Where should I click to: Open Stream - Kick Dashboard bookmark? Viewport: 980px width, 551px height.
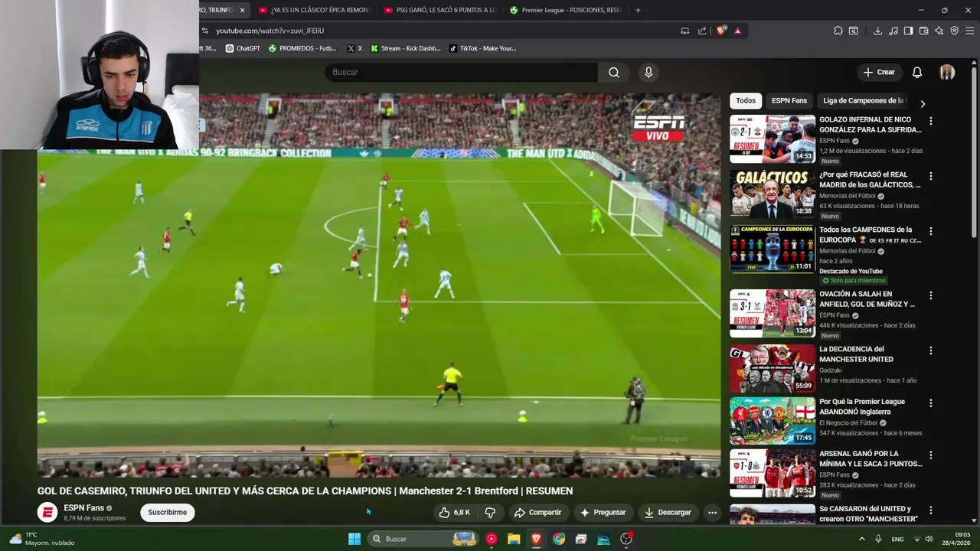pyautogui.click(x=406, y=48)
